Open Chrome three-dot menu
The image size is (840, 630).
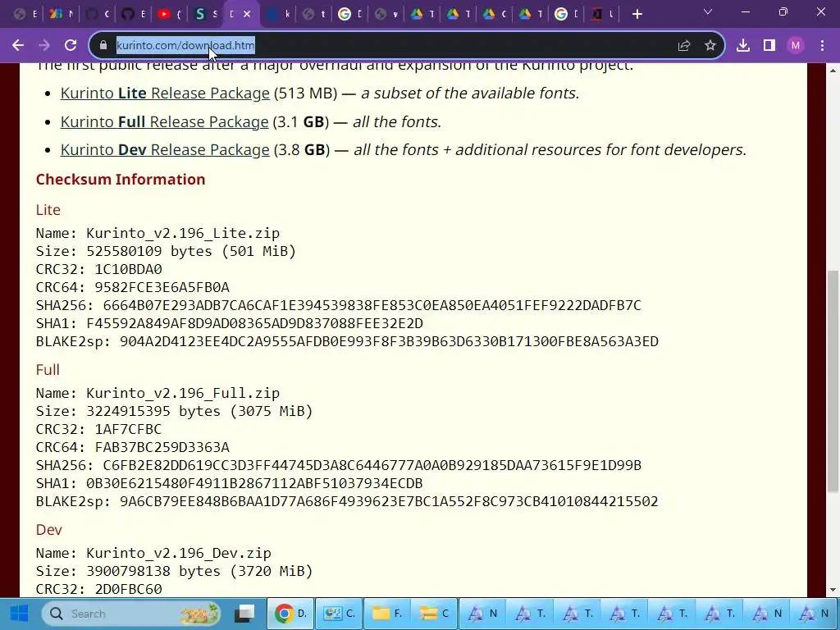[x=822, y=46]
